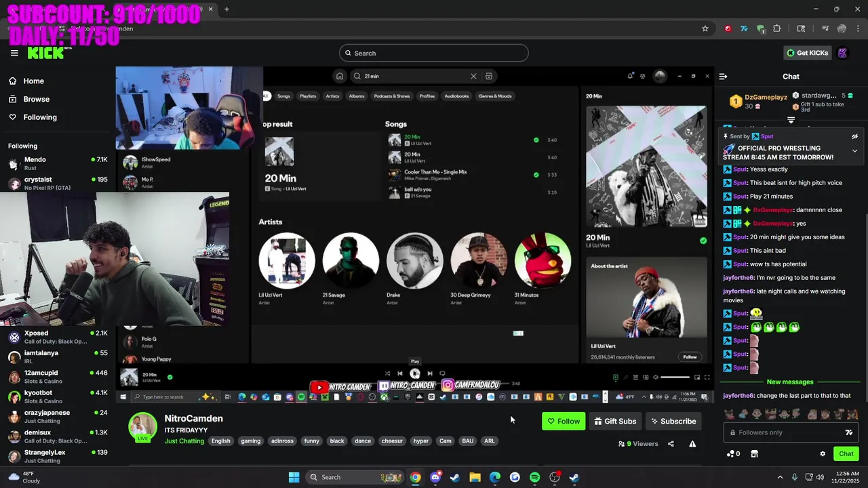The width and height of the screenshot is (868, 488).
Task: Click Spotify home icon in stream
Action: pyautogui.click(x=340, y=77)
